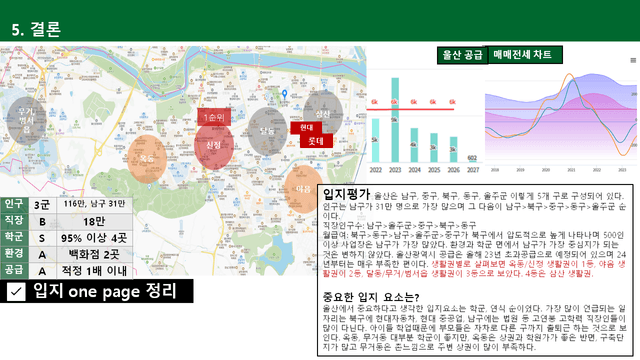Image resolution: width=640 pixels, height=360 pixels.
Task: Click the 2026 bar in supply chart
Action: 453,149
